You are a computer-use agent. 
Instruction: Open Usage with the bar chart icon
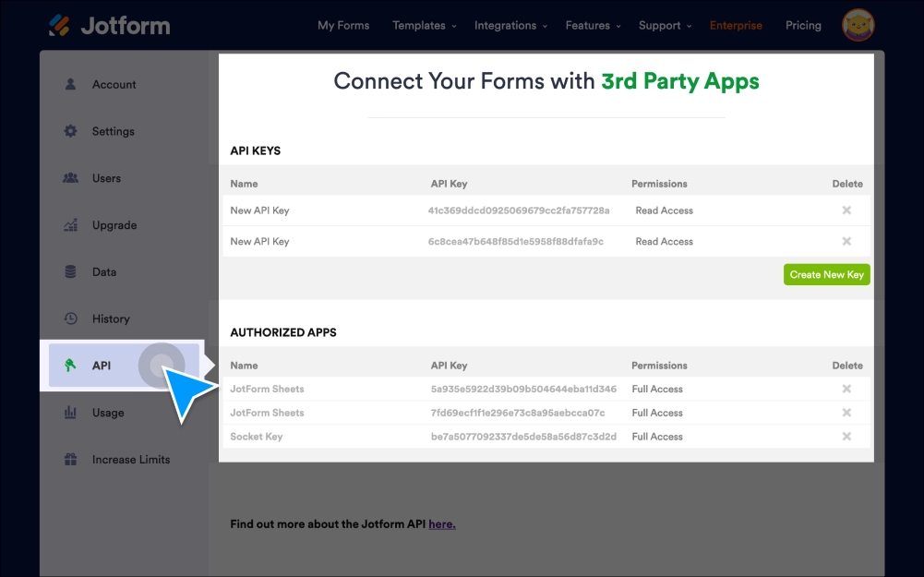click(70, 412)
